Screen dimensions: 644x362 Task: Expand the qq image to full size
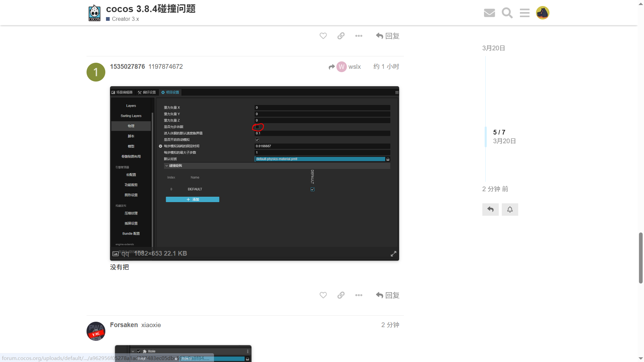tap(393, 254)
